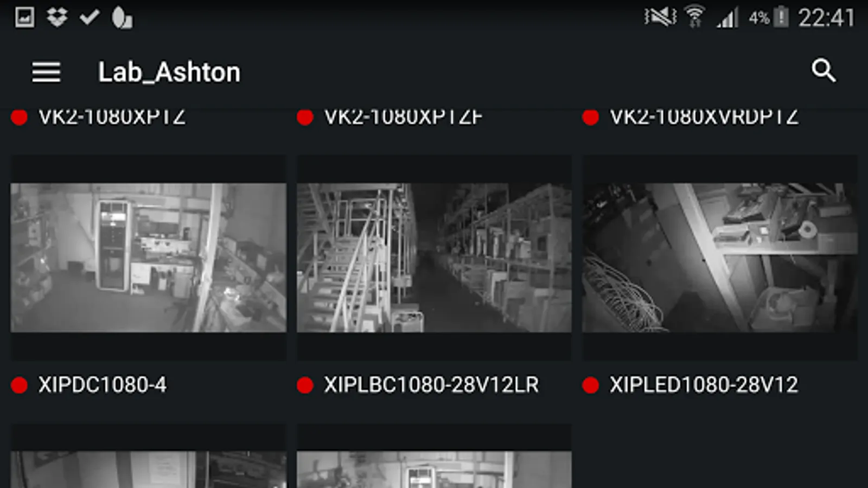The image size is (868, 488).
Task: Open the XIPLED1080-28V12 camera feed
Action: coord(720,258)
